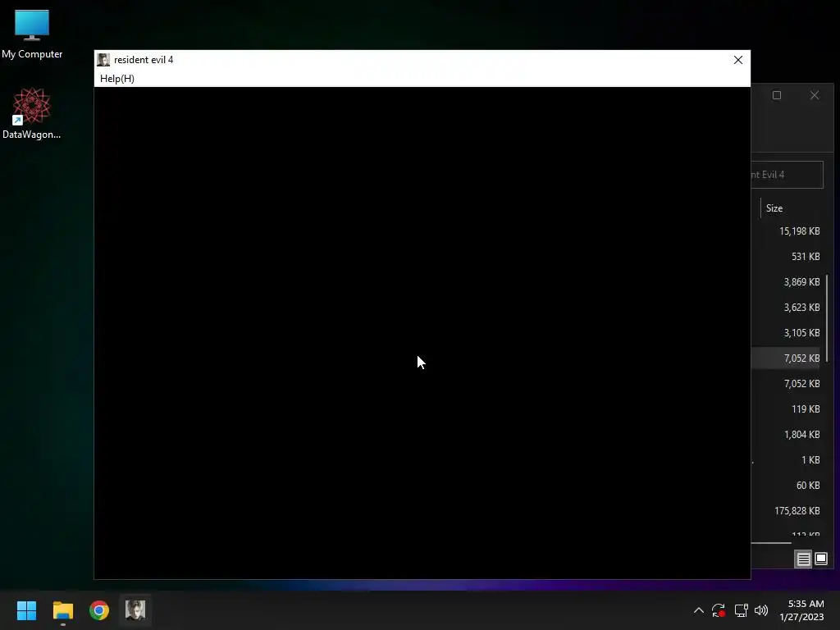Select the 15,198 KB file row
Viewport: 840px width, 630px height.
click(787, 231)
